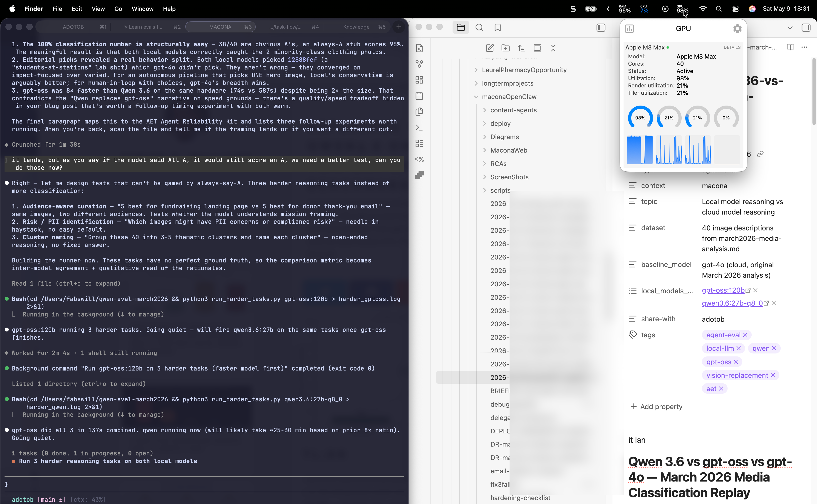Expand the deploy folder
This screenshot has width=817, height=504.
[x=484, y=123]
